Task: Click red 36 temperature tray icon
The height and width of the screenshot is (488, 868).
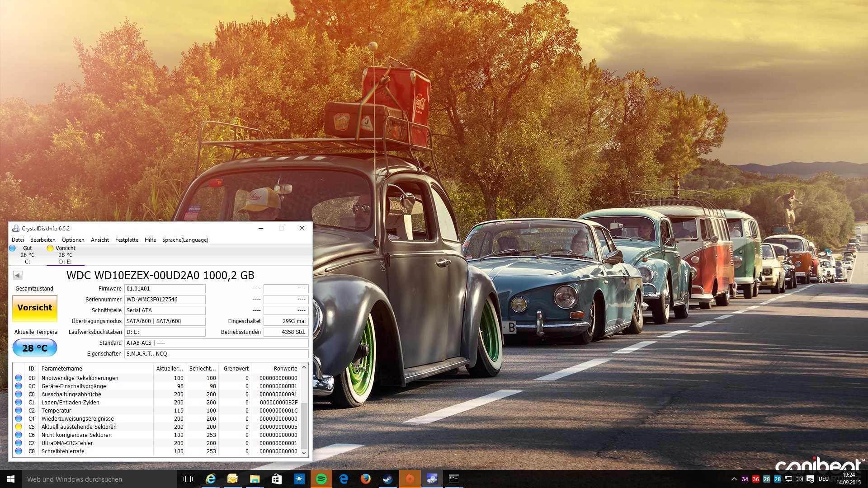Action: pos(755,479)
